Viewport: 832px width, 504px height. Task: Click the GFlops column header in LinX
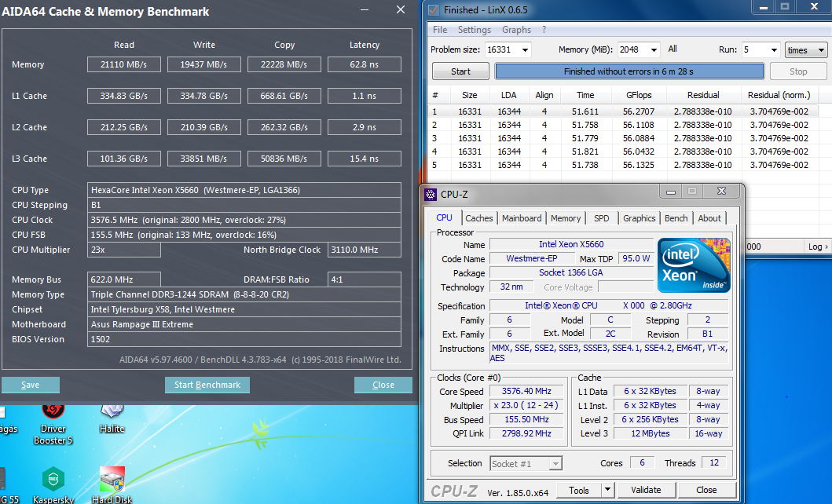pos(639,95)
